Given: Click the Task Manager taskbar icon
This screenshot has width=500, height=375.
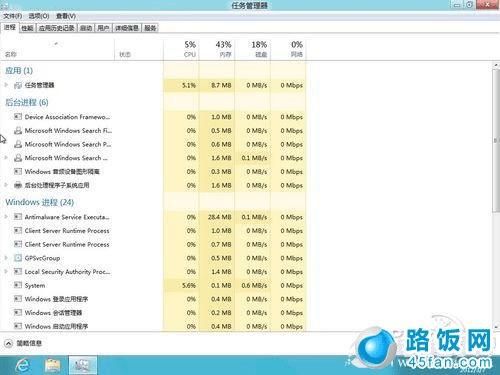Looking at the screenshot, I should [x=83, y=366].
